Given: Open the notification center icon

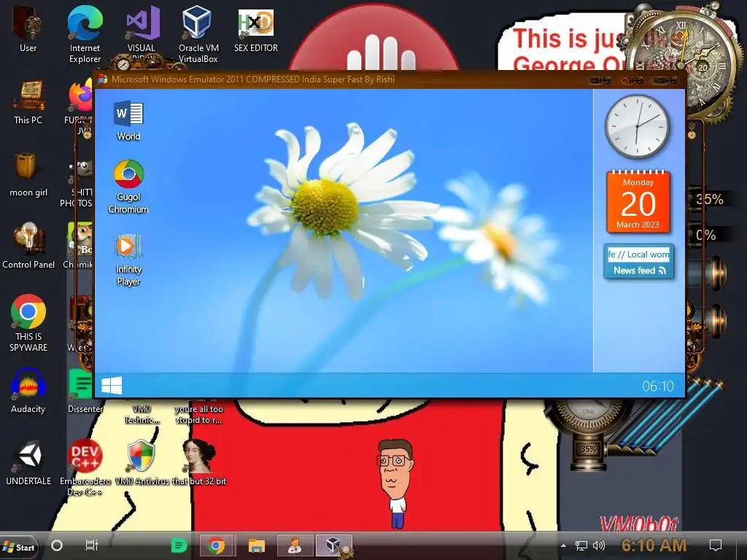Looking at the screenshot, I should click(x=715, y=545).
